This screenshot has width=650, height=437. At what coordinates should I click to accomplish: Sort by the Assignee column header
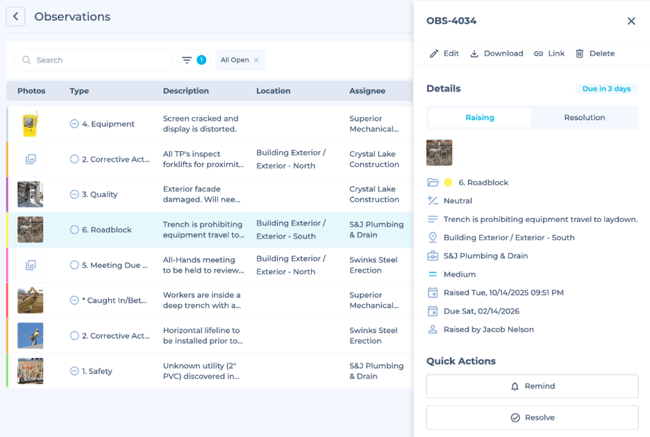pyautogui.click(x=367, y=91)
